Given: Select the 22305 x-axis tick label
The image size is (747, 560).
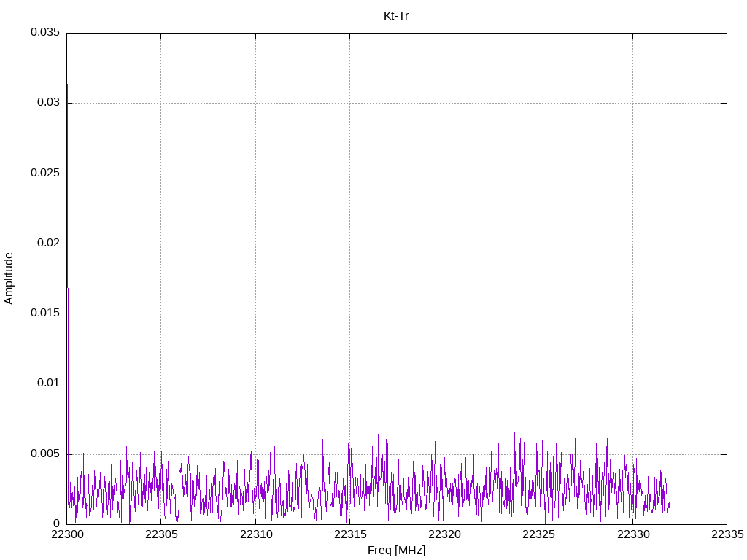Looking at the screenshot, I should 161,534.
